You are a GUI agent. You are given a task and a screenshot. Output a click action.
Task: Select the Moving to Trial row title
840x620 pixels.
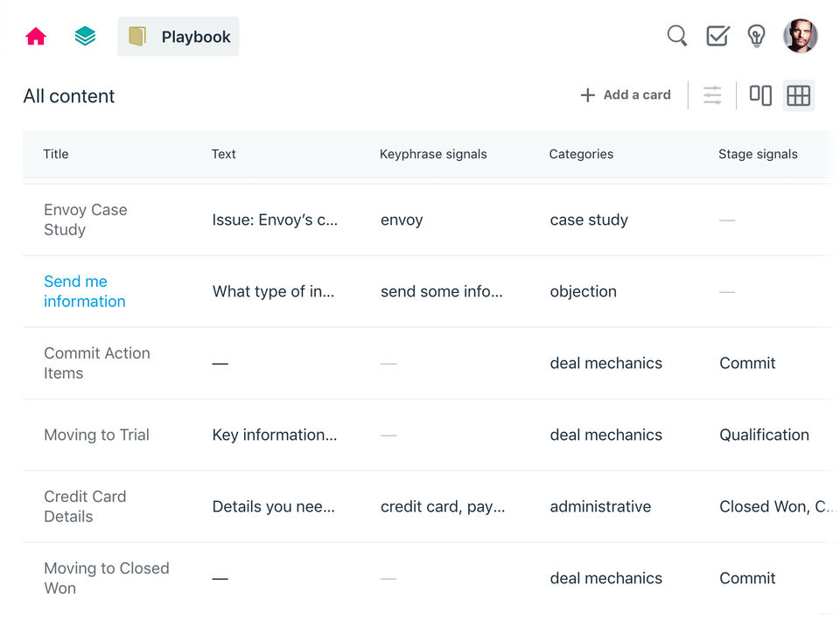pos(96,435)
